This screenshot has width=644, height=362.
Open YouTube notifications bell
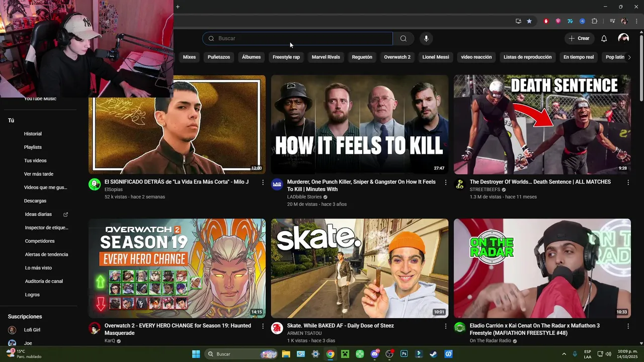tap(604, 39)
